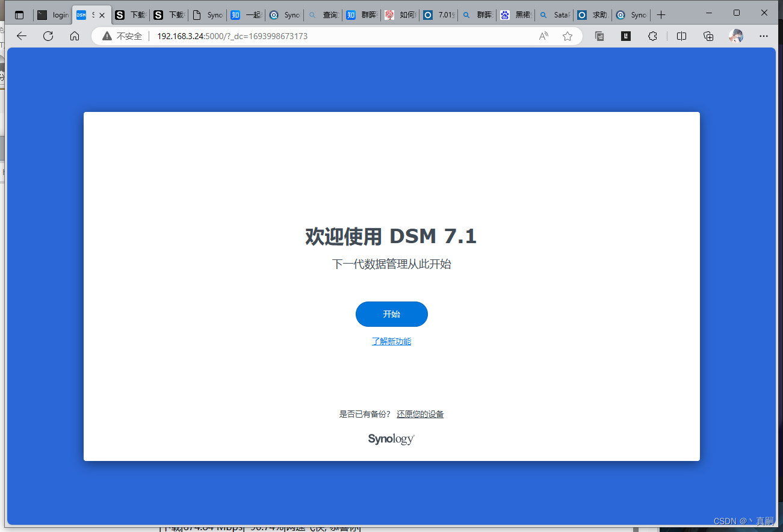Click the black U extension icon

click(626, 36)
